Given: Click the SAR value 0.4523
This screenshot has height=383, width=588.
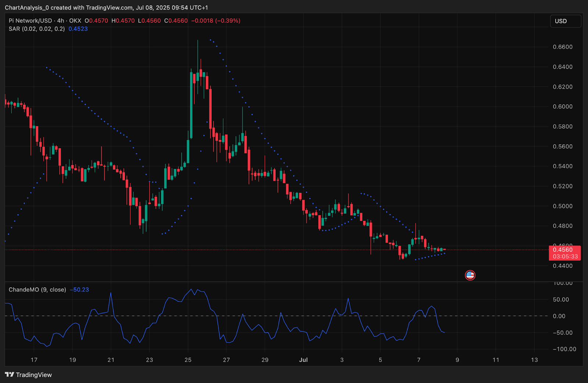Looking at the screenshot, I should click(78, 29).
